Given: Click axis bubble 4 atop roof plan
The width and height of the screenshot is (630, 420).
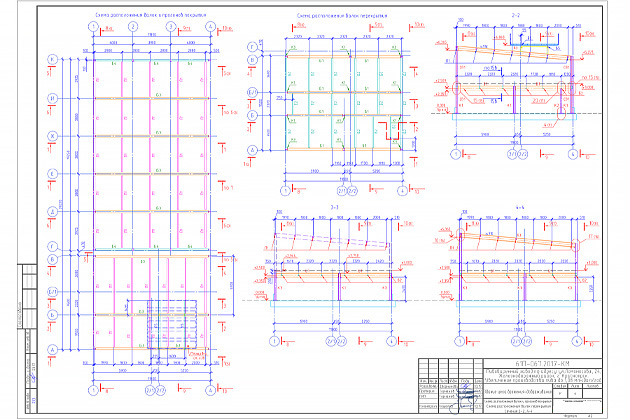Looking at the screenshot, I should [x=208, y=29].
